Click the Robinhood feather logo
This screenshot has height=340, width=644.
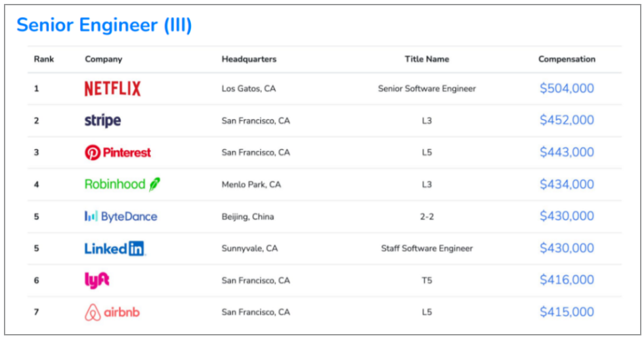[122, 184]
